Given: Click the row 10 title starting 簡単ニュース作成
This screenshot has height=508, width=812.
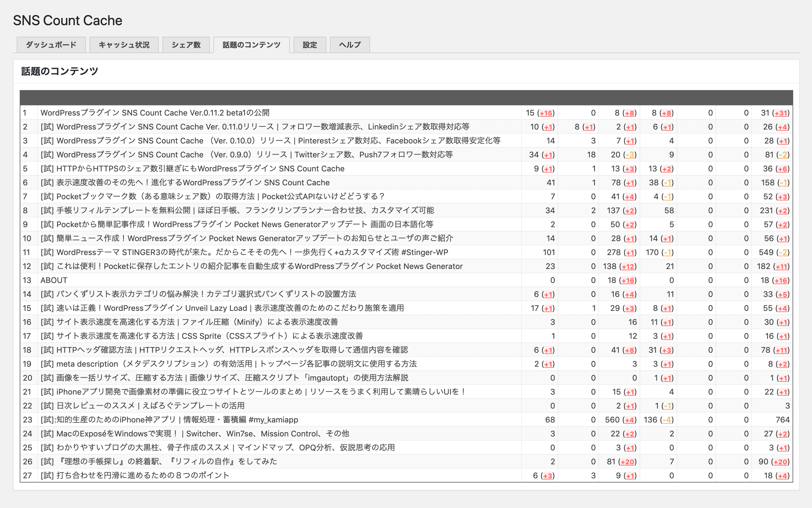Looking at the screenshot, I should (247, 238).
